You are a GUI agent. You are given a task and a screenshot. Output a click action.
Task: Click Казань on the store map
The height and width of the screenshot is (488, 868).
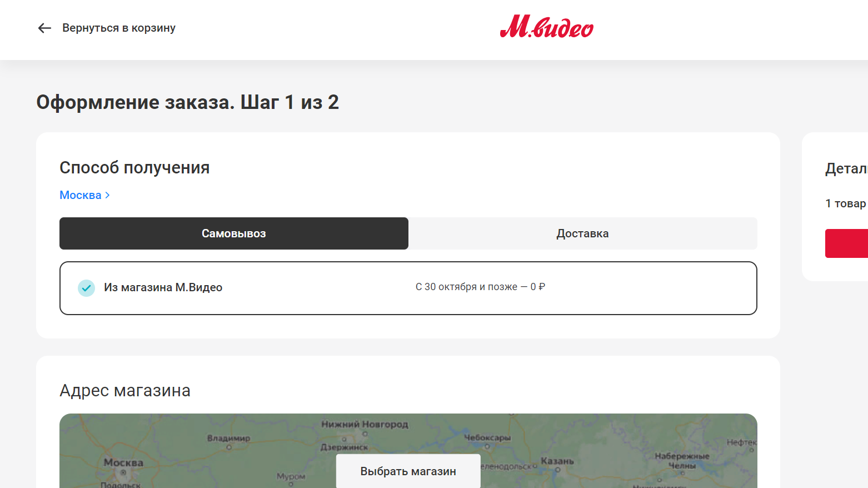[x=557, y=461]
